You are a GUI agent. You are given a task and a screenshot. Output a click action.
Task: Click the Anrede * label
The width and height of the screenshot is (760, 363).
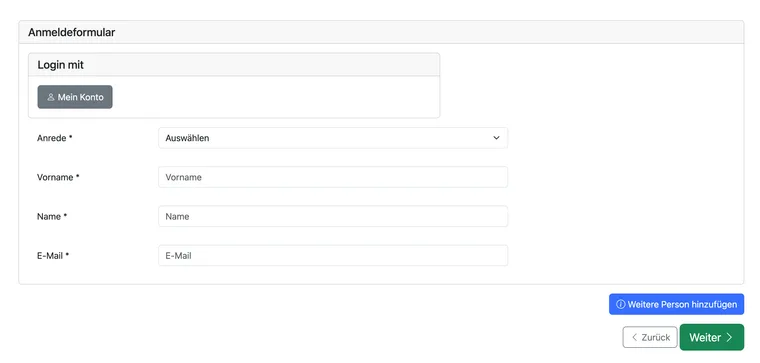pos(55,138)
